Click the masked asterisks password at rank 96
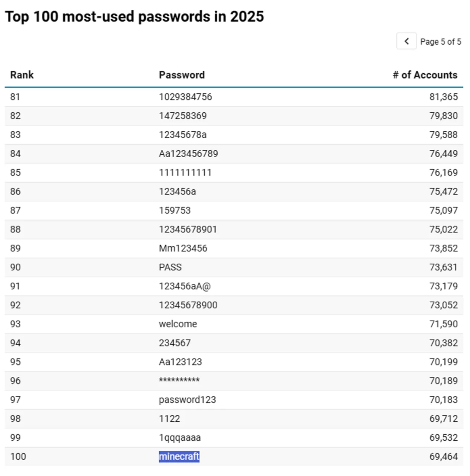This screenshot has width=470, height=476. 179,380
